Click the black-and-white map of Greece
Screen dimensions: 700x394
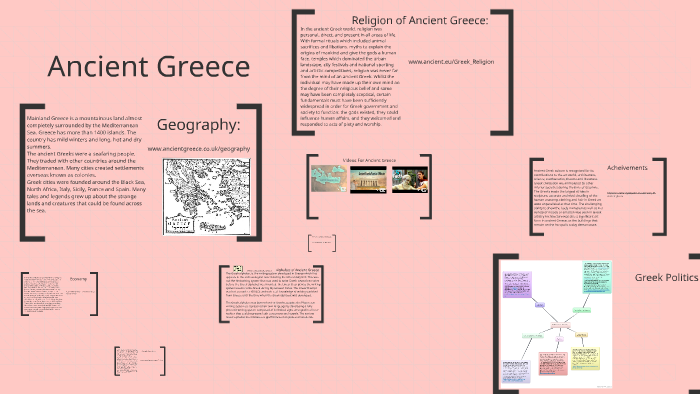click(x=206, y=197)
